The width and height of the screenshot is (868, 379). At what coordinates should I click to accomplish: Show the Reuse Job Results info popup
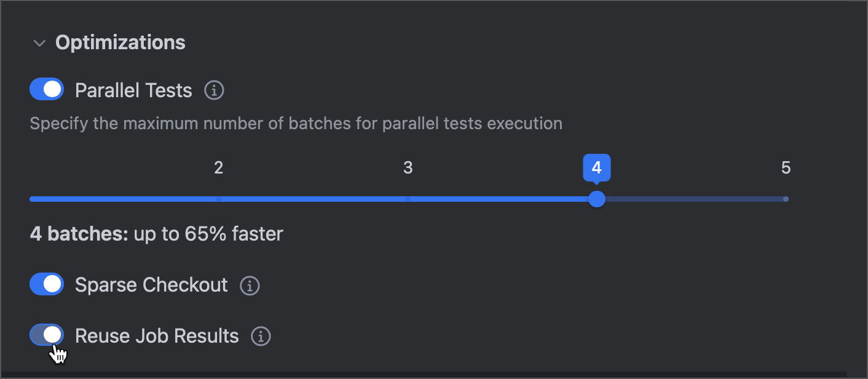click(x=260, y=336)
